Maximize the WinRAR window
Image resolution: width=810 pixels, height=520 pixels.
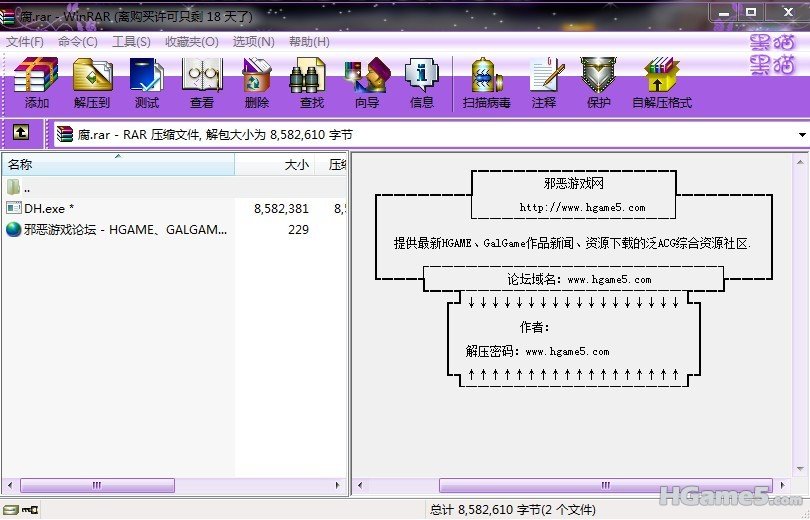(x=751, y=12)
